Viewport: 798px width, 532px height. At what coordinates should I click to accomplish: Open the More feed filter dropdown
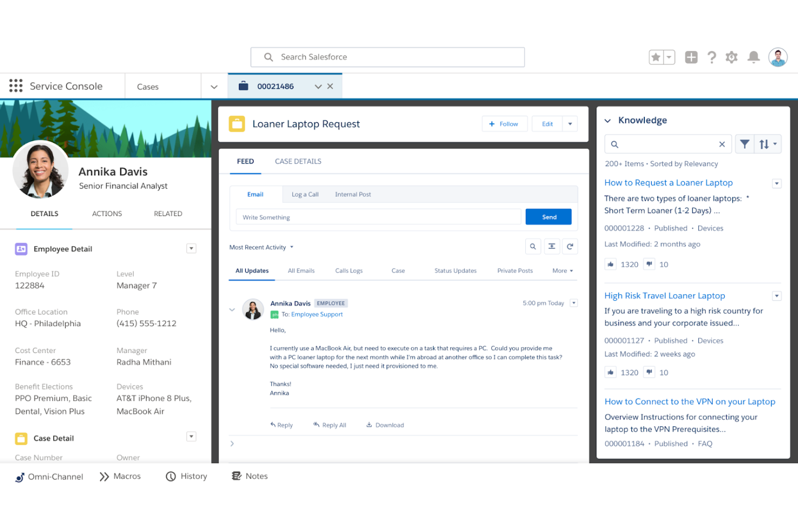tap(562, 271)
